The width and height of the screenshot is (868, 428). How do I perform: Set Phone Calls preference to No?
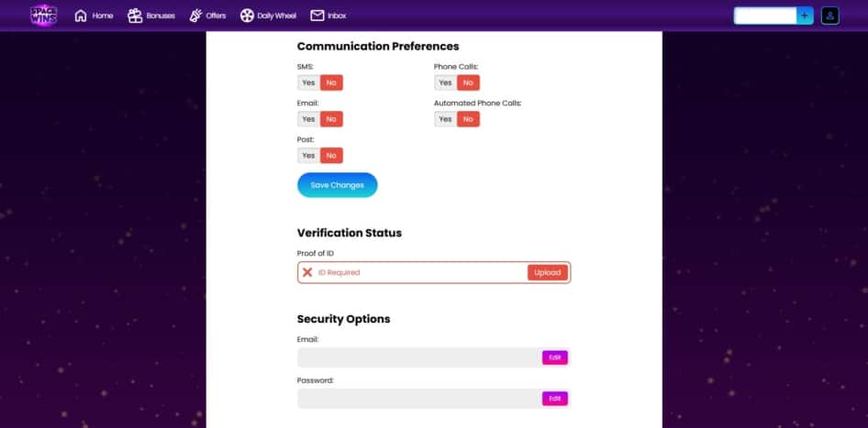tap(468, 83)
